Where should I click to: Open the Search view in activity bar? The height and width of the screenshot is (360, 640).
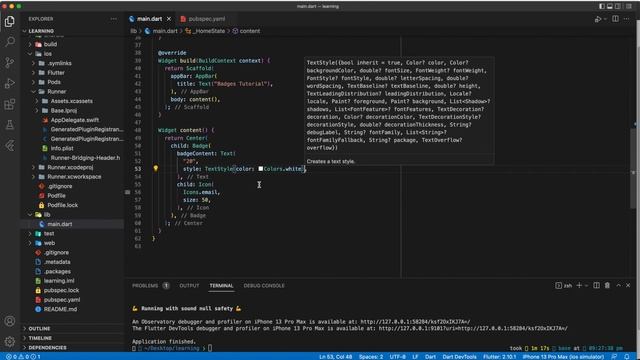(10, 42)
